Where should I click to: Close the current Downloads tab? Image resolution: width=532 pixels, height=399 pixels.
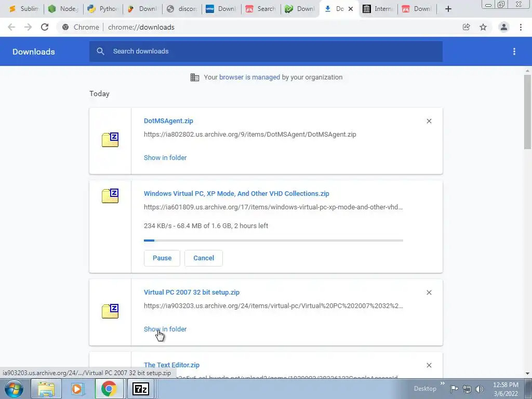coord(351,9)
